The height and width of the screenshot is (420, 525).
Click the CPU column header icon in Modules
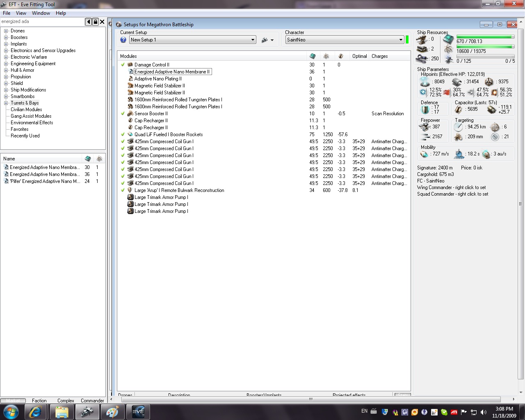point(313,56)
